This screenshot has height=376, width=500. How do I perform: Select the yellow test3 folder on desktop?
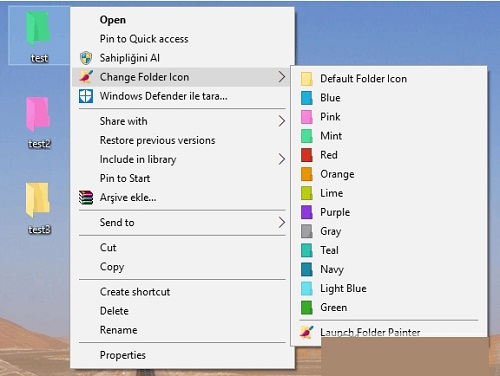[x=38, y=200]
